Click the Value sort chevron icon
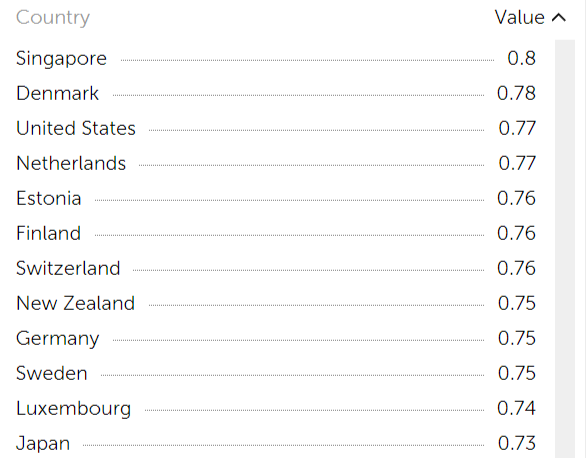 [559, 17]
